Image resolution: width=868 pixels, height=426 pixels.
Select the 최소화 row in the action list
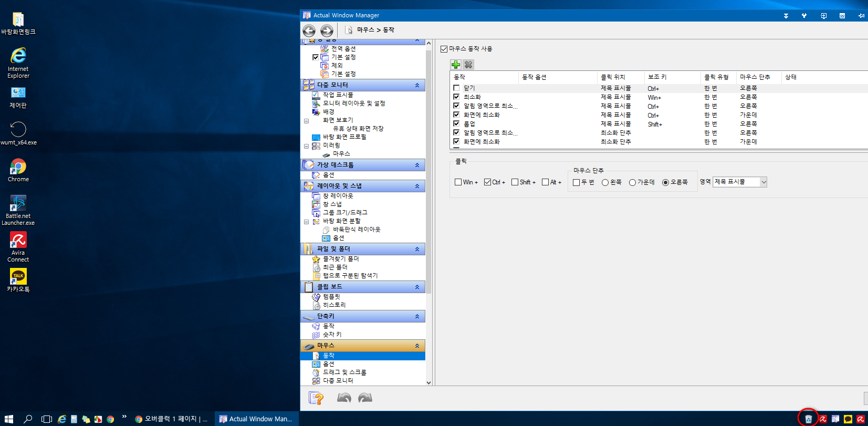click(660, 97)
